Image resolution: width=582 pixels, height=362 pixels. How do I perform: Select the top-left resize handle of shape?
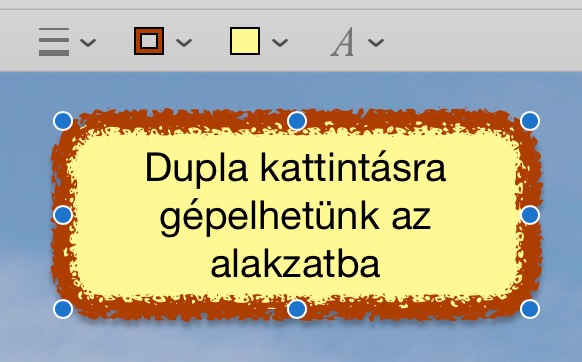[x=63, y=121]
